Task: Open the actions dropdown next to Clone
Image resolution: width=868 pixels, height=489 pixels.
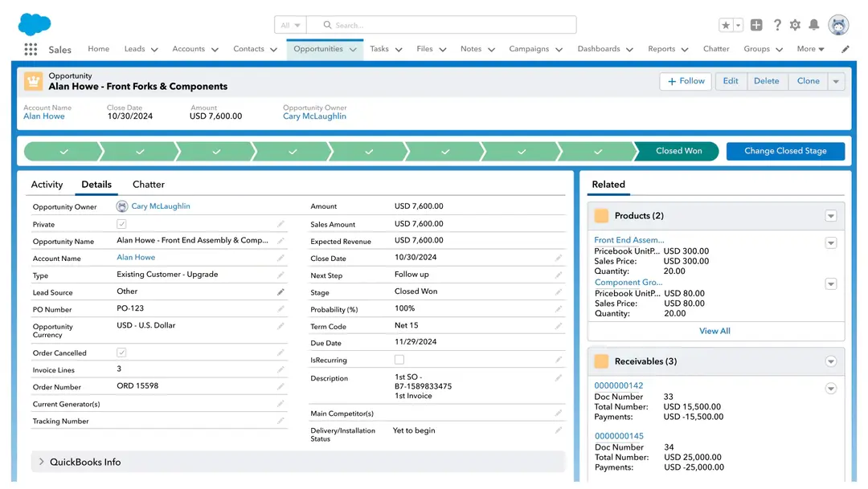Action: [x=836, y=81]
